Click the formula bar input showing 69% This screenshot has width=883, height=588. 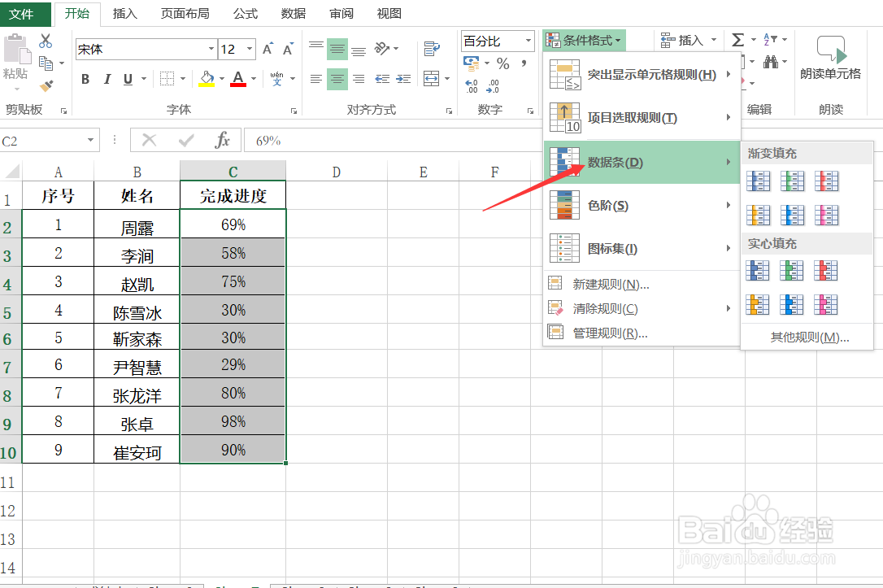click(x=391, y=140)
